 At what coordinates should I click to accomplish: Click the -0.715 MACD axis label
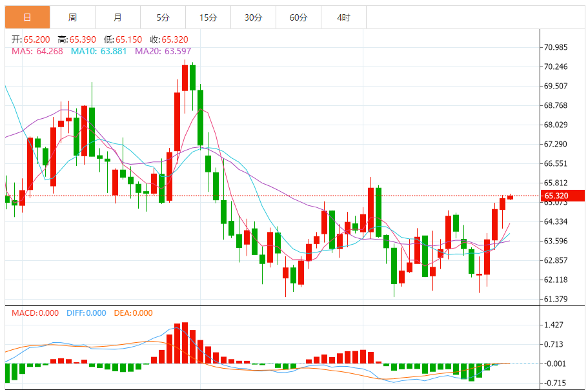pos(555,384)
